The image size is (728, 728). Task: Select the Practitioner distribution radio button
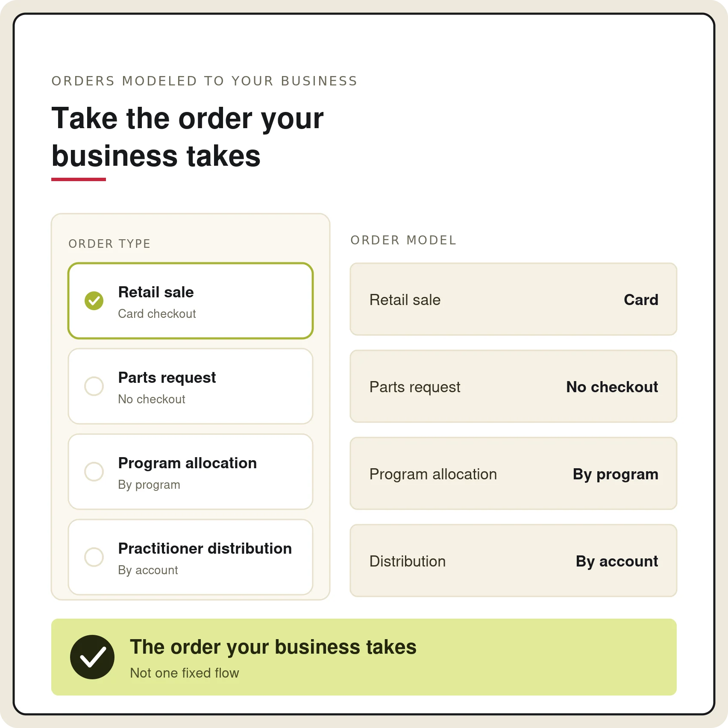coord(94,557)
